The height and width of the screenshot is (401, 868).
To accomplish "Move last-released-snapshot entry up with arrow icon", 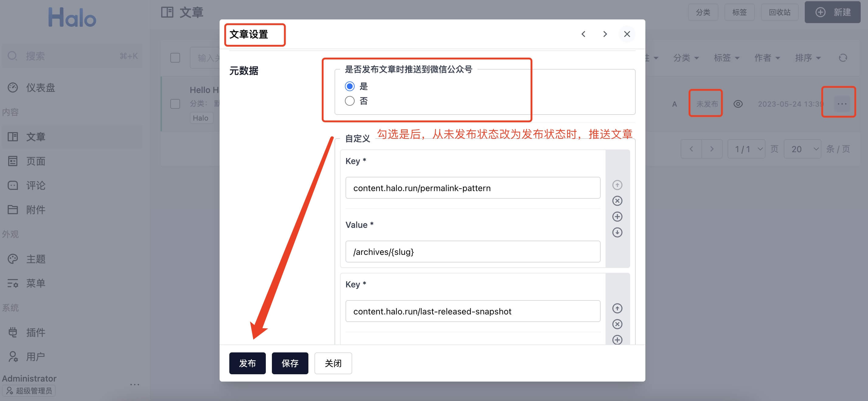I will (617, 308).
